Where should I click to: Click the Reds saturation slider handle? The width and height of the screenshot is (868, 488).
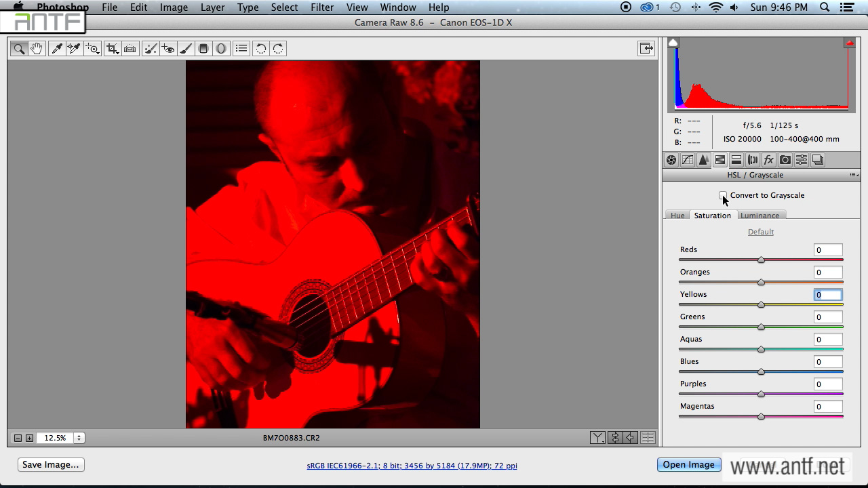point(761,260)
